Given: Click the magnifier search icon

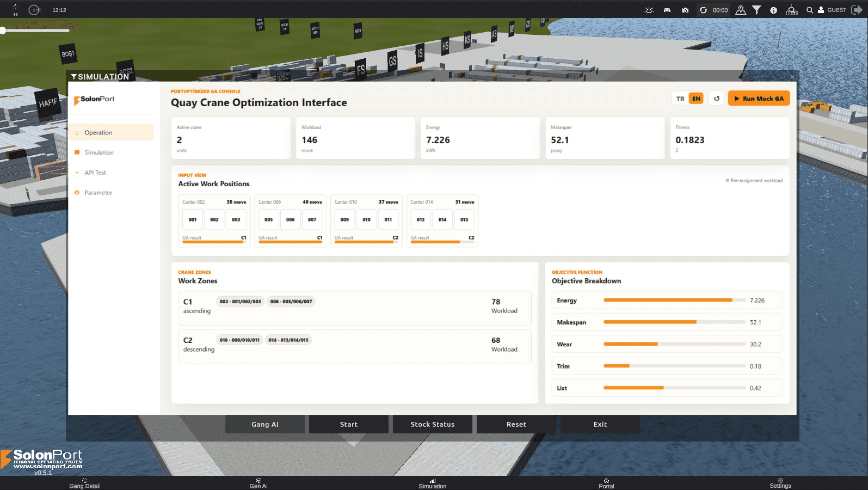Looking at the screenshot, I should (x=810, y=10).
